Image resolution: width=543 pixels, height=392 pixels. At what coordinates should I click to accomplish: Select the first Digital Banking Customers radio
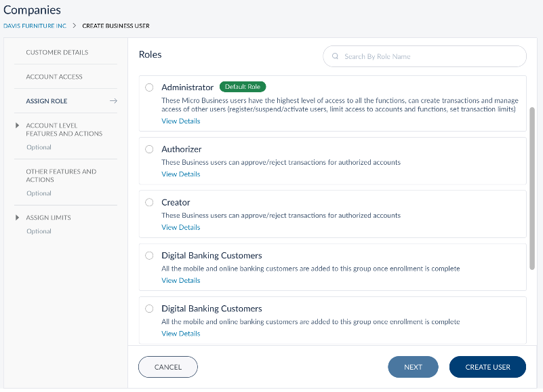point(149,256)
